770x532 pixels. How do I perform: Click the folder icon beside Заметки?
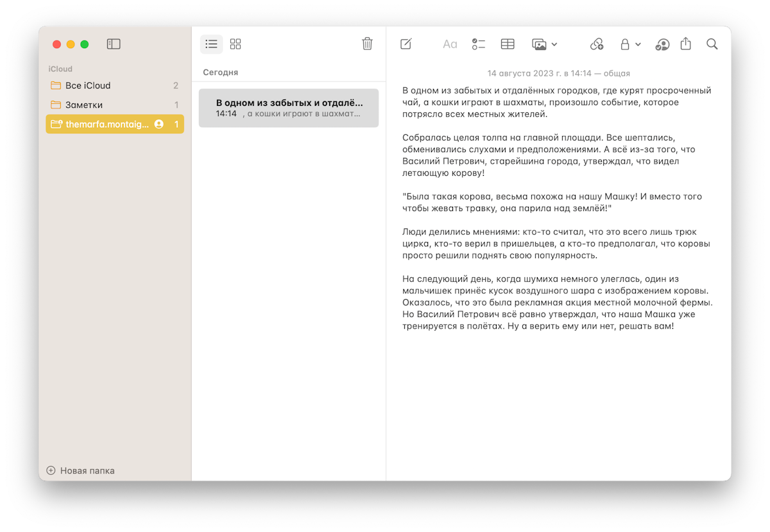click(x=56, y=105)
